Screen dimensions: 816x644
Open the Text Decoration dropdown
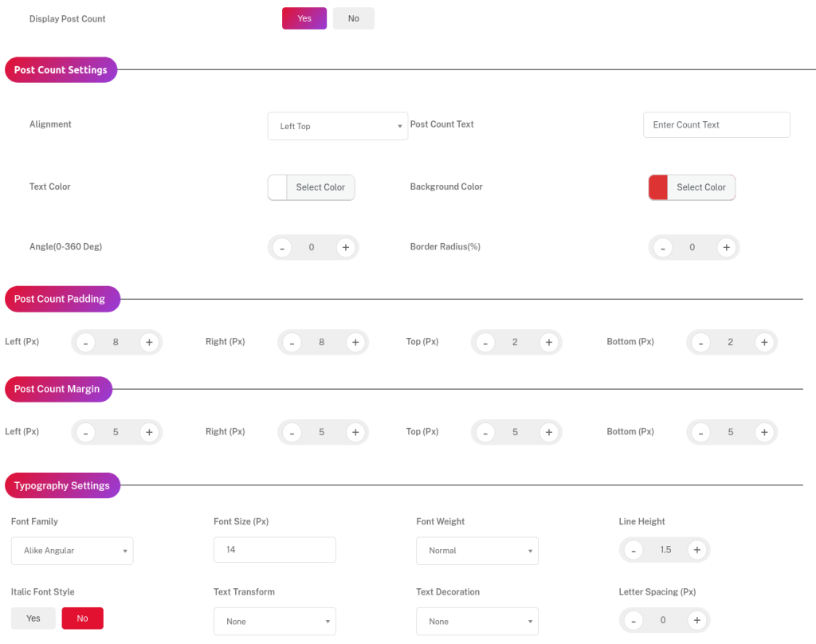point(477,622)
